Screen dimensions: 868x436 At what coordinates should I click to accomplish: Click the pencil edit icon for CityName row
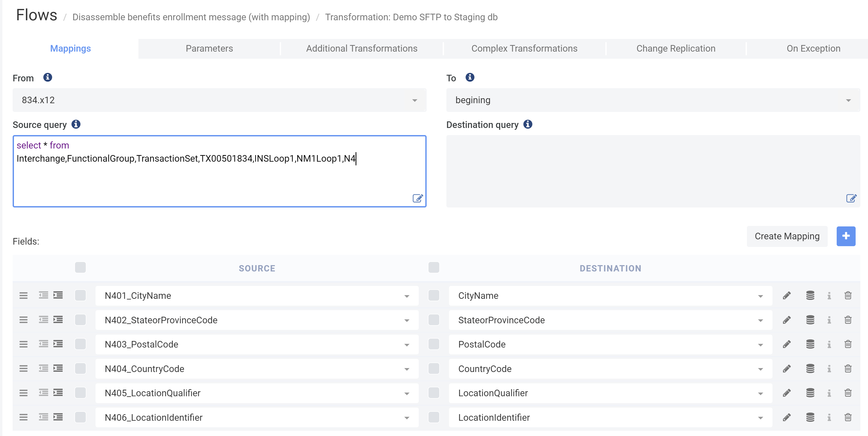pyautogui.click(x=786, y=296)
